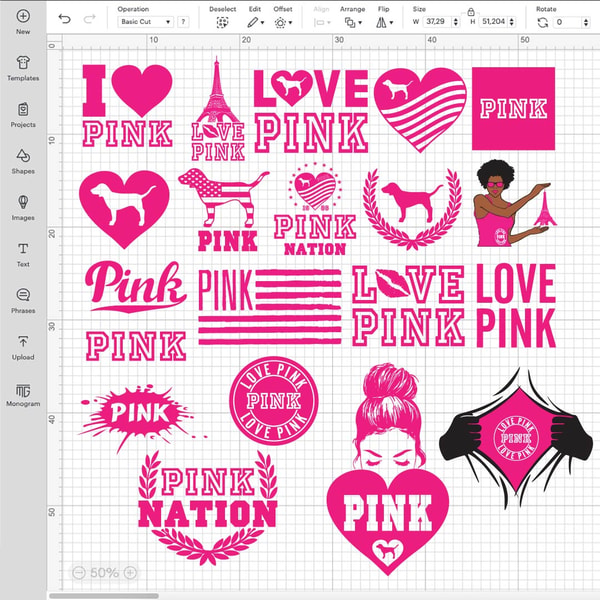Select the bold LOVE PINK text design
Screen dimensions: 600x600
point(516,305)
